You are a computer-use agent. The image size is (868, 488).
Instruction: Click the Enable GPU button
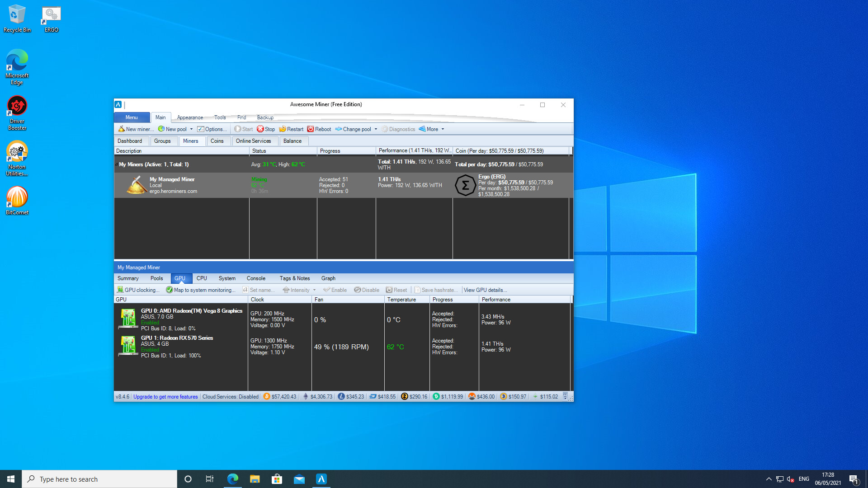pos(335,290)
